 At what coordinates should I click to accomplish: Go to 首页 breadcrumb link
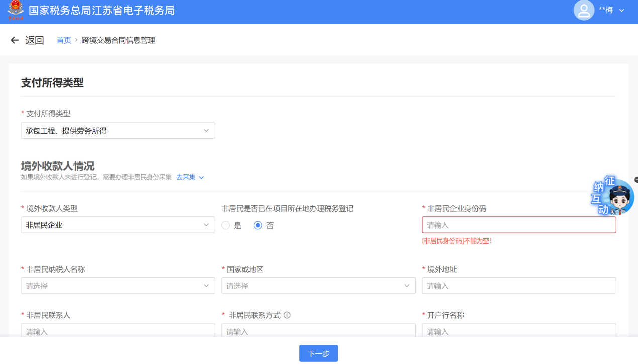[x=64, y=40]
